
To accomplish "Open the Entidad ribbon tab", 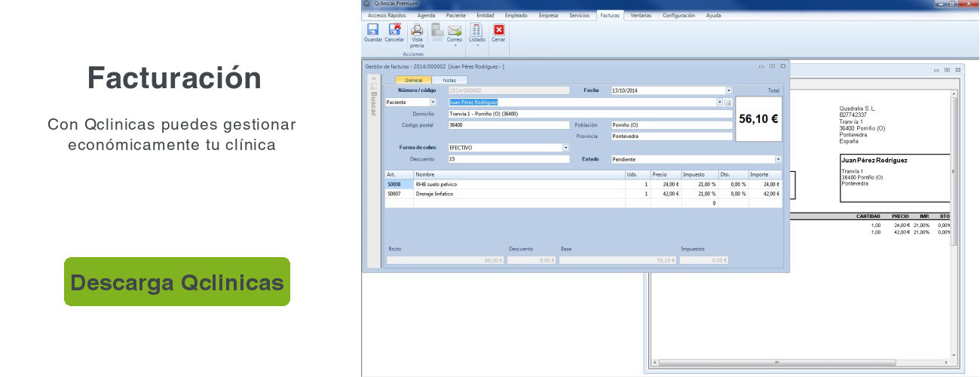I will pos(485,15).
